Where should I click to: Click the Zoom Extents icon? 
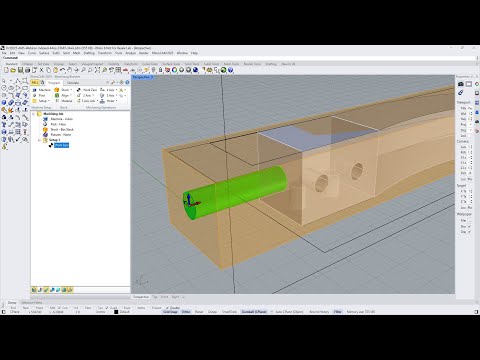click(97, 70)
